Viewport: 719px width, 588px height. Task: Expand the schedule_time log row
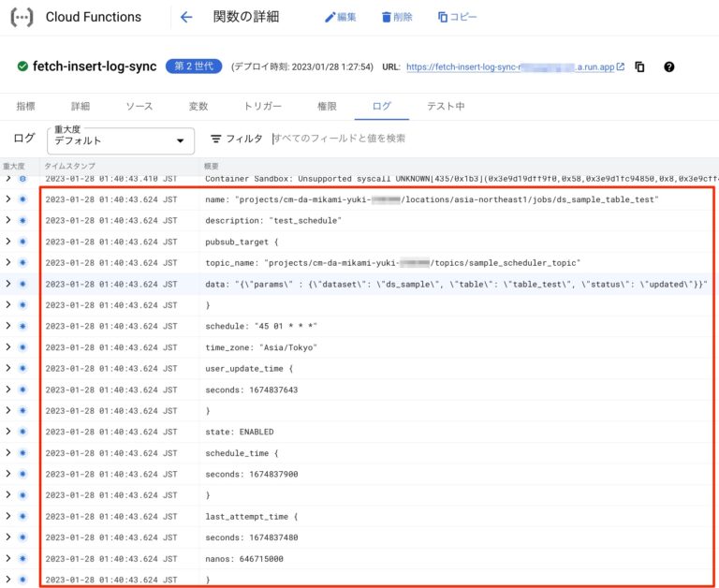pyautogui.click(x=7, y=452)
